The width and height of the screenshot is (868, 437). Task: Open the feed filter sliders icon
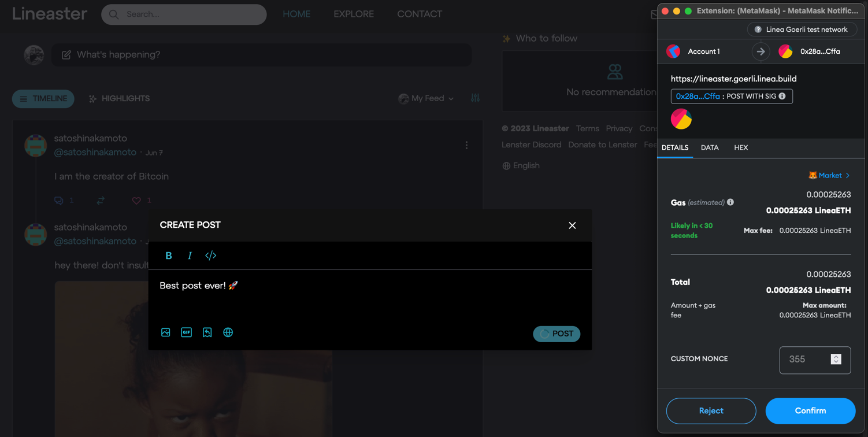(475, 98)
